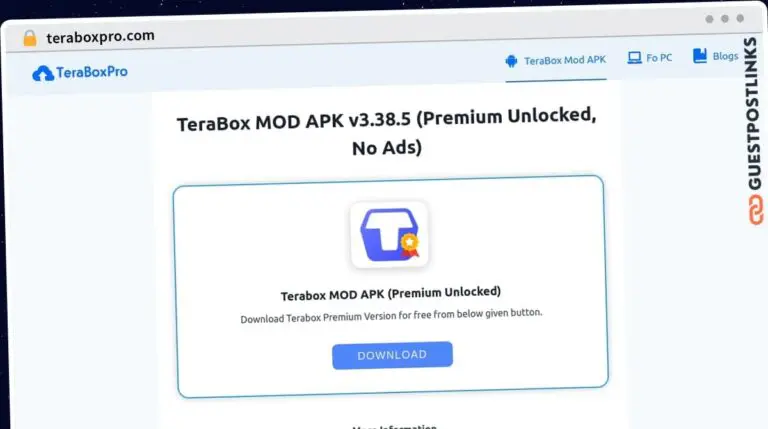
Task: Click the Android robot icon
Action: tap(511, 61)
